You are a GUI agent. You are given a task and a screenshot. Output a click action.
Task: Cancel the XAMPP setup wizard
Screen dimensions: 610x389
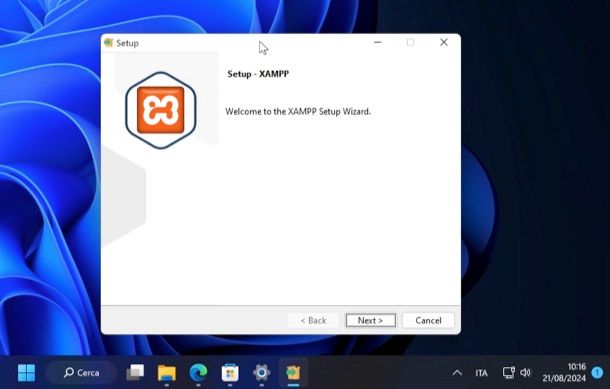428,321
